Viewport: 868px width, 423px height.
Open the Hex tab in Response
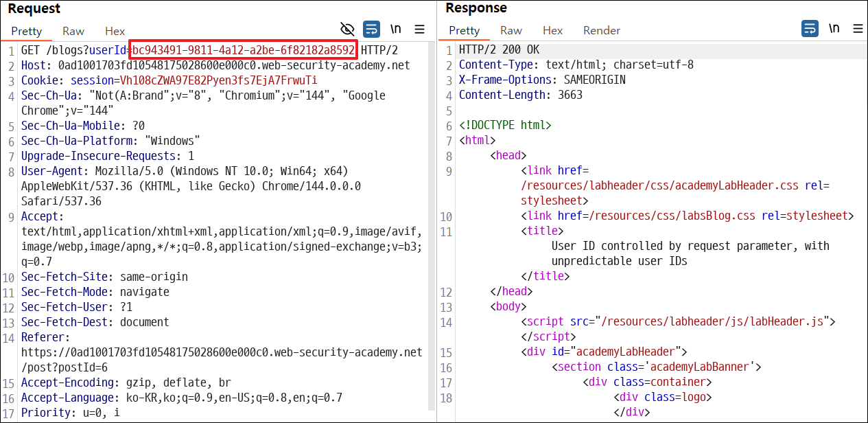[x=553, y=30]
